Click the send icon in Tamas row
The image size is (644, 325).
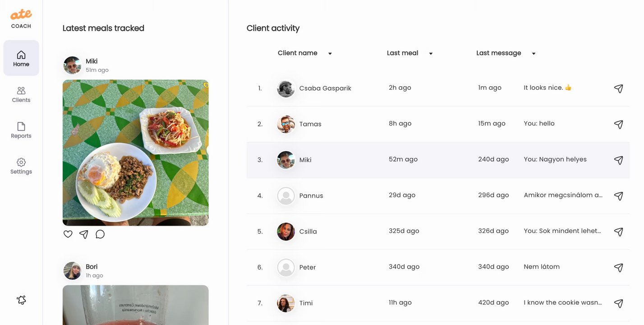[619, 124]
